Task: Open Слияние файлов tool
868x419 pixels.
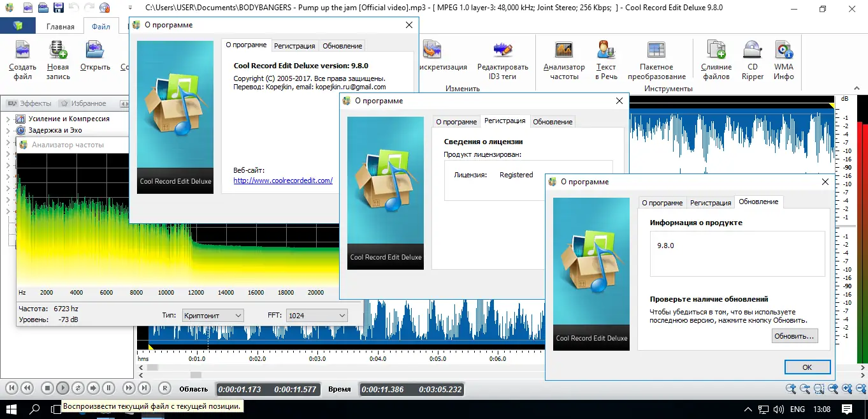Action: (716, 61)
